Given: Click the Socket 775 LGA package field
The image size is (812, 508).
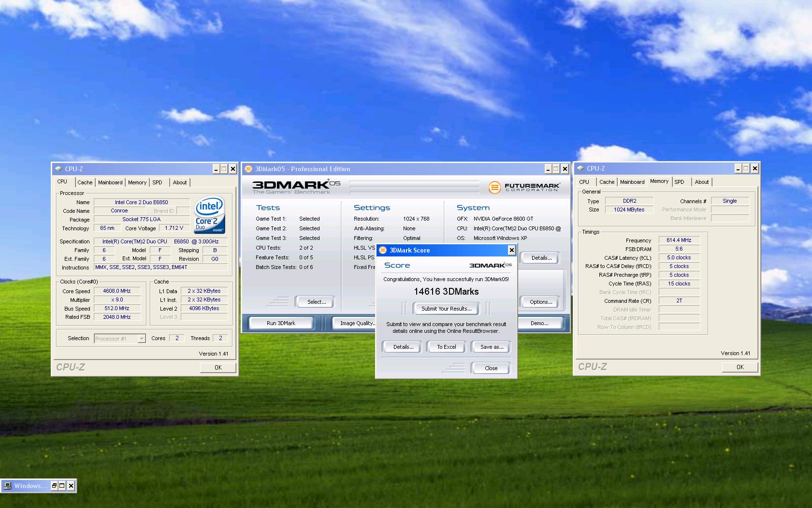Looking at the screenshot, I should [x=142, y=220].
